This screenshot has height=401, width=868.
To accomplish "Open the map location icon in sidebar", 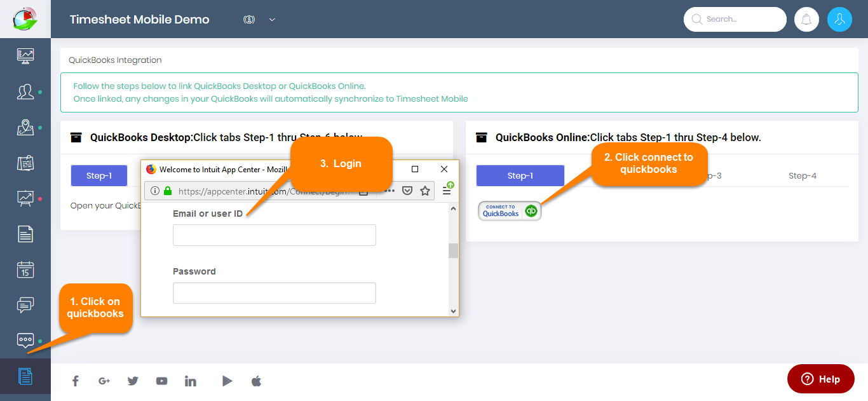I will 25,127.
